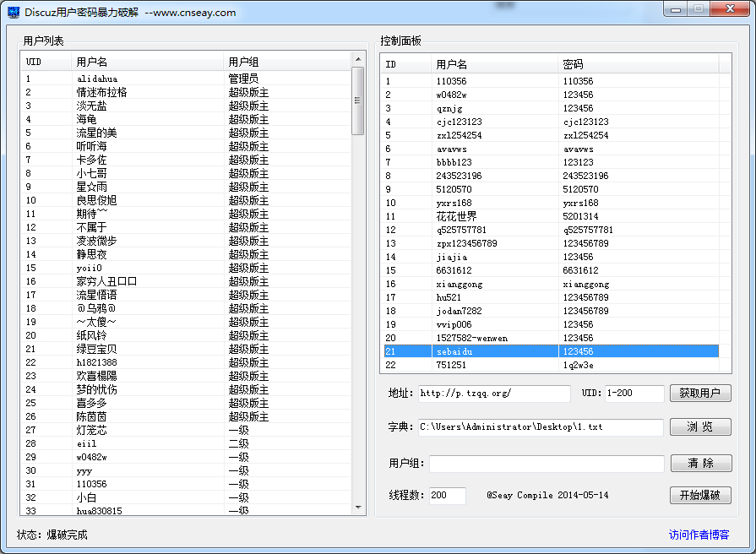Select the result row xianggong
This screenshot has width=756, height=554.
tap(551, 284)
